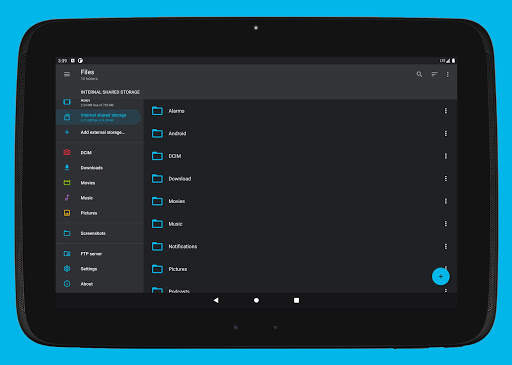512x365 pixels.
Task: Open more options for DCIM folder
Action: pyautogui.click(x=446, y=156)
